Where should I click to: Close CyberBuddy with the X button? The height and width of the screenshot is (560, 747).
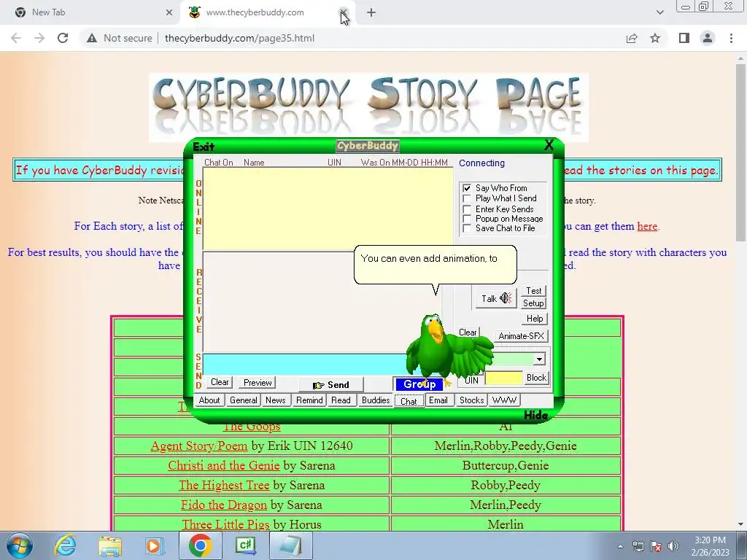549,145
